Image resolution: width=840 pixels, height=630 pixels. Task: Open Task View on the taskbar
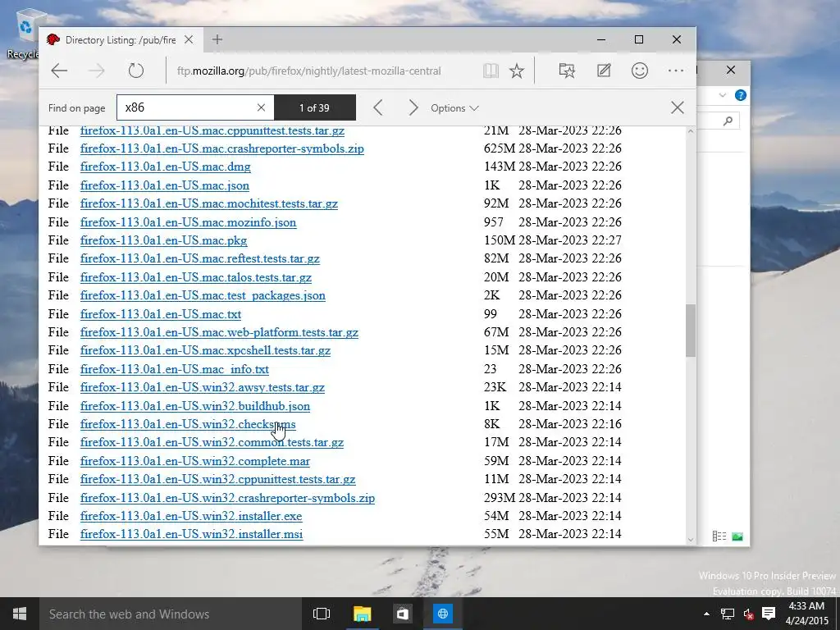click(x=322, y=614)
